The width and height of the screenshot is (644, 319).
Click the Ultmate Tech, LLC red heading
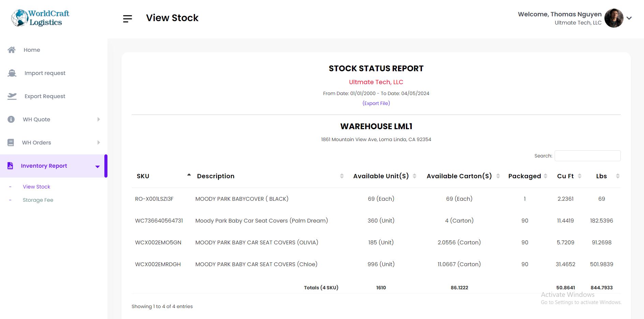(x=376, y=82)
